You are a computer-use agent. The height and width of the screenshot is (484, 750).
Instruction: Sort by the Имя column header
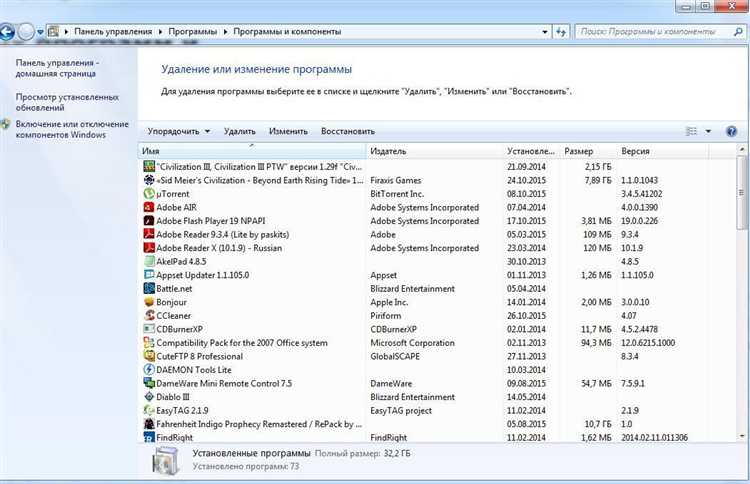click(x=253, y=151)
